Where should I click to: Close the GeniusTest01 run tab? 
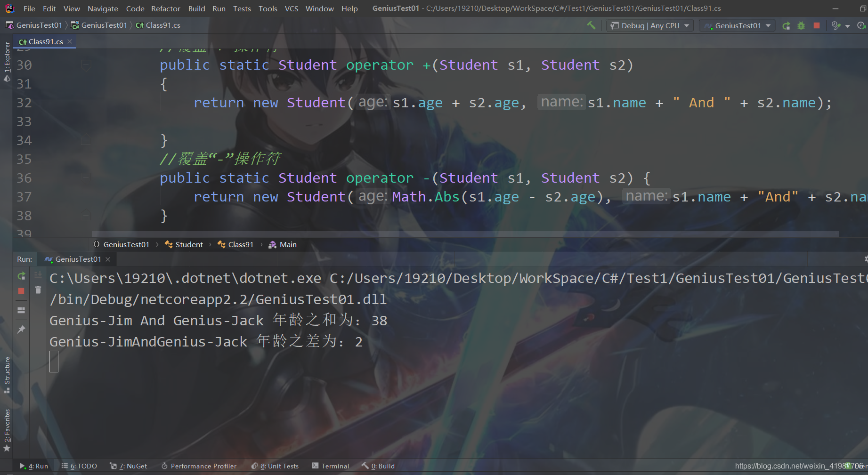(x=108, y=259)
